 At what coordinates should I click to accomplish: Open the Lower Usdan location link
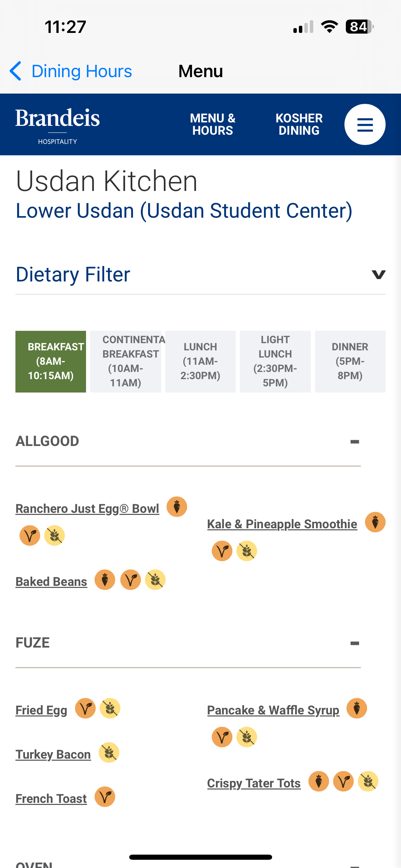184,210
